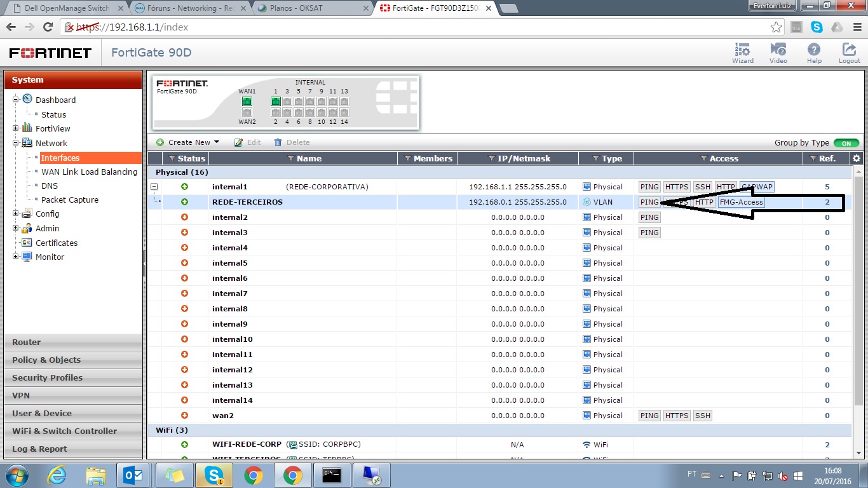Open Certificates tree item

tap(57, 243)
